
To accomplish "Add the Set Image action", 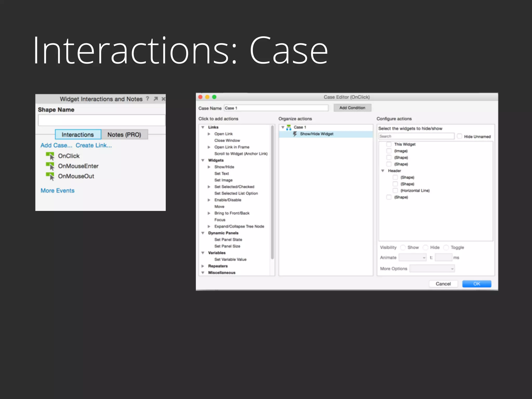I will click(x=223, y=180).
